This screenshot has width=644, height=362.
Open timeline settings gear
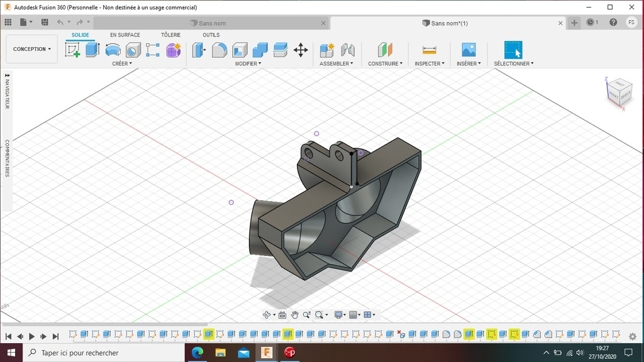tap(633, 337)
